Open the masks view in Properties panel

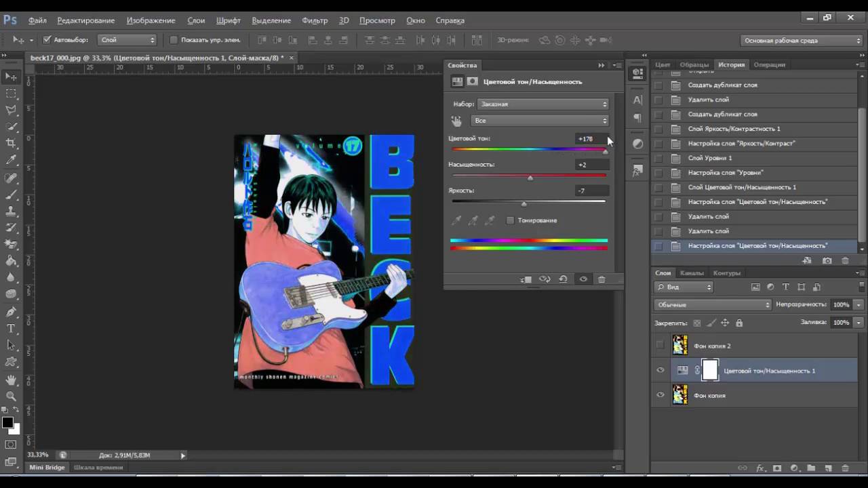pos(473,81)
